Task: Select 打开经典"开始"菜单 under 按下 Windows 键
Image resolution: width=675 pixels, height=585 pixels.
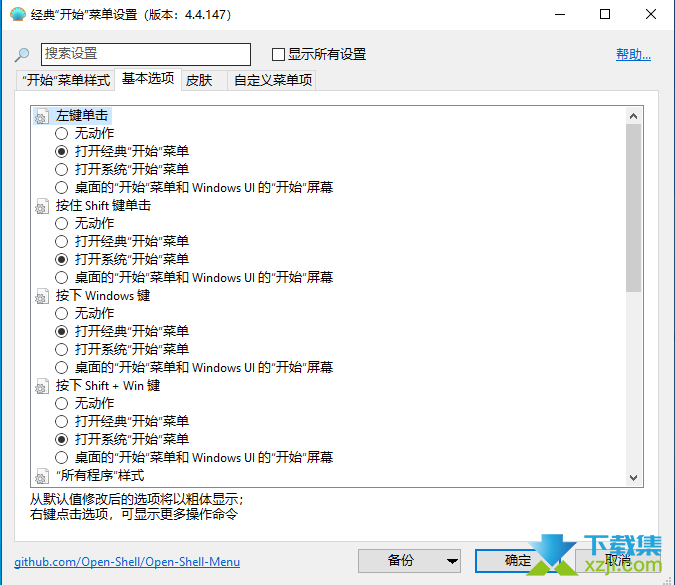Action: click(62, 331)
